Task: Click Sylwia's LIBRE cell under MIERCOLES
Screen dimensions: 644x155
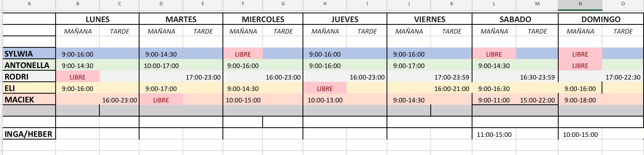Action: coord(243,54)
